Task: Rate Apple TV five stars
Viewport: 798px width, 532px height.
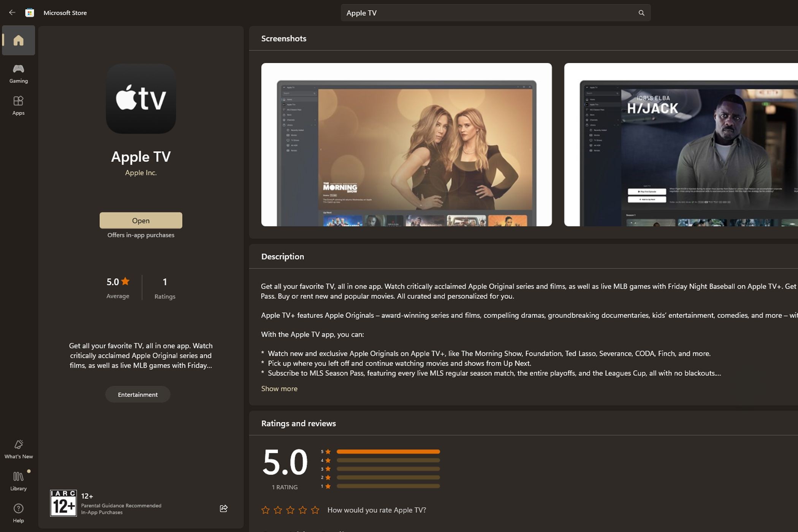Action: (315, 510)
